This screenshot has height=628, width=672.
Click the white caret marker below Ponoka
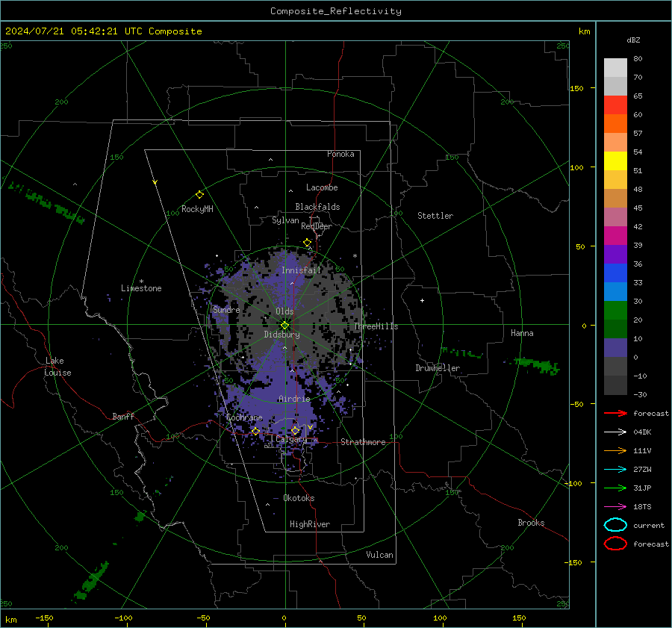pyautogui.click(x=270, y=160)
